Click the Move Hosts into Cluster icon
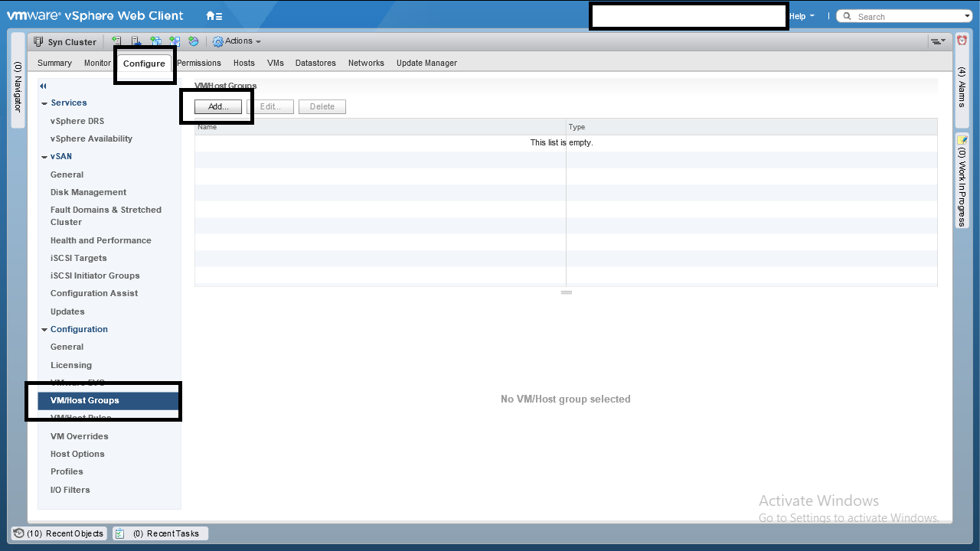This screenshot has height=551, width=980. coord(136,41)
